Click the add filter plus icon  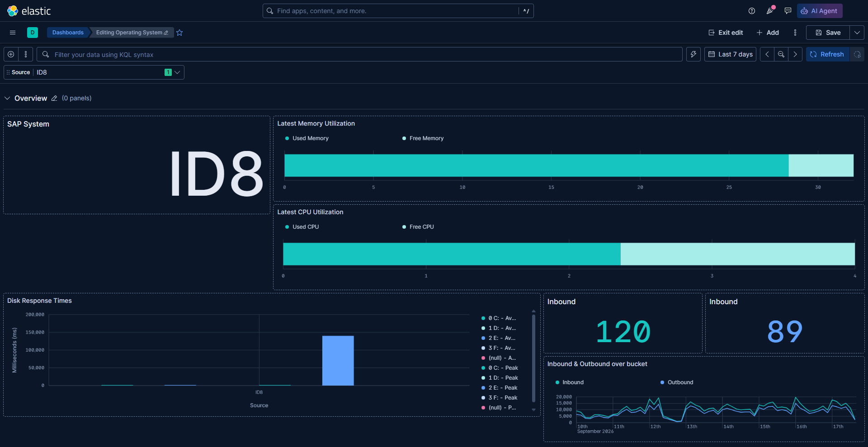pos(11,54)
